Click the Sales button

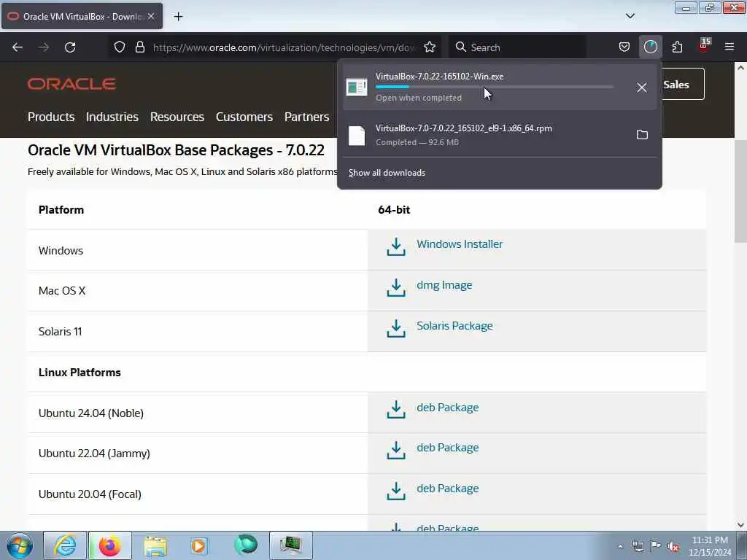click(x=682, y=85)
